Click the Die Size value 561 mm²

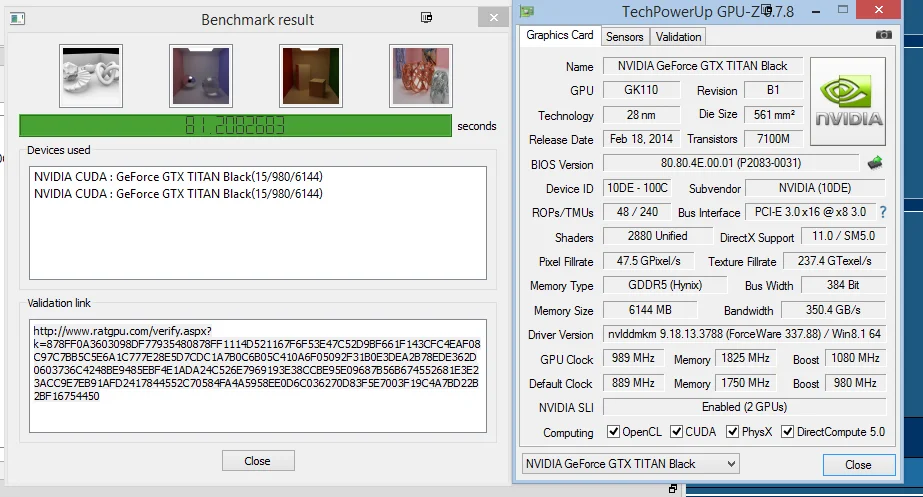pyautogui.click(x=773, y=115)
